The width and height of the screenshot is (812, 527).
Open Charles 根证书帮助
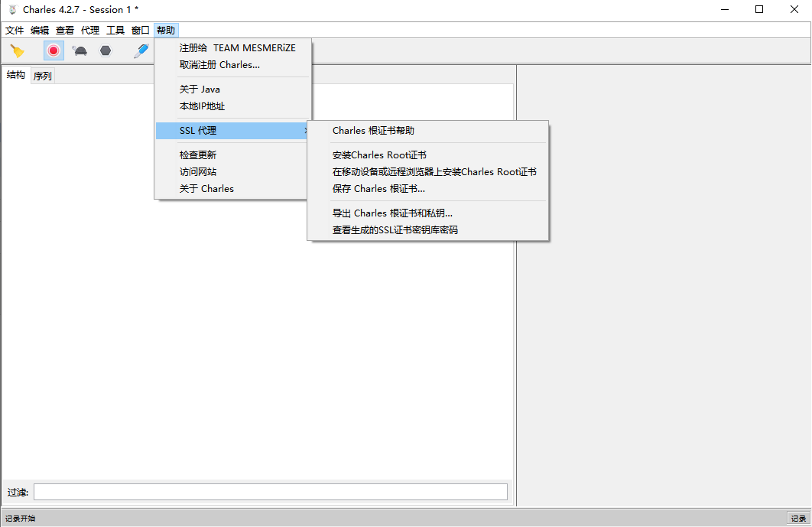[x=427, y=131]
